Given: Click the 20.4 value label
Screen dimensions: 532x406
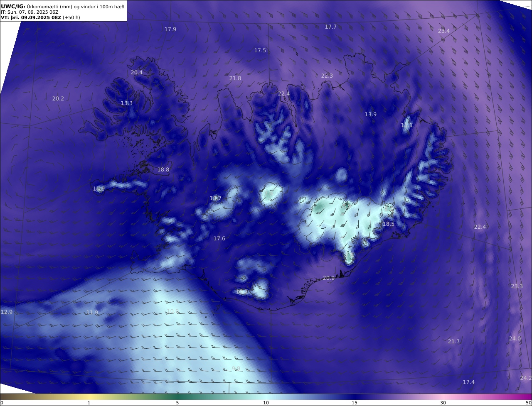Looking at the screenshot, I should tap(136, 72).
